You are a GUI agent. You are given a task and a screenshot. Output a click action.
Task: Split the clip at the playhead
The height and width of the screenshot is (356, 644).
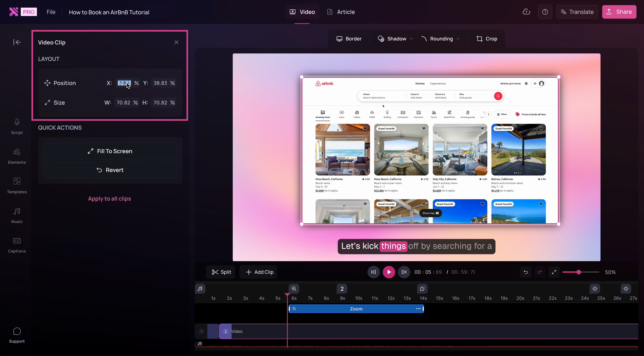point(221,272)
